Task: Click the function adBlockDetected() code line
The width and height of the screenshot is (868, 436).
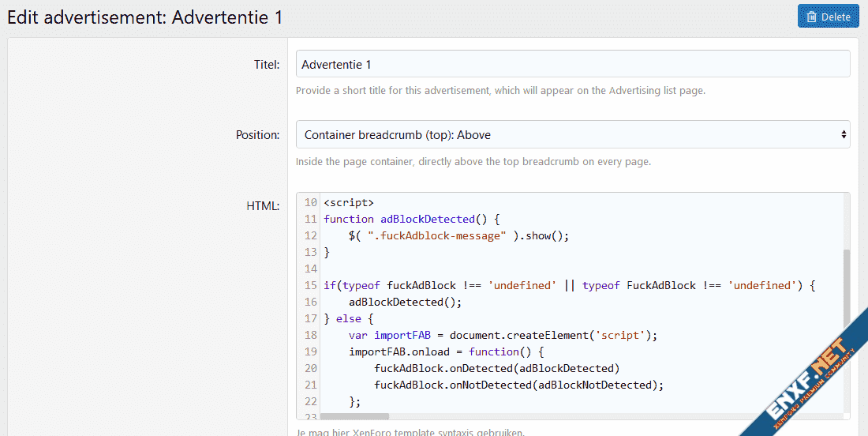Action: (412, 219)
